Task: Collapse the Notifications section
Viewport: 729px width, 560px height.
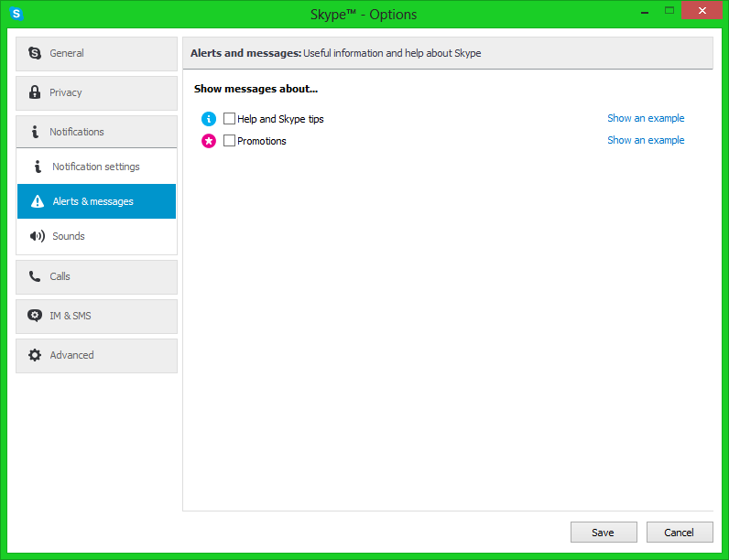Action: coord(97,132)
